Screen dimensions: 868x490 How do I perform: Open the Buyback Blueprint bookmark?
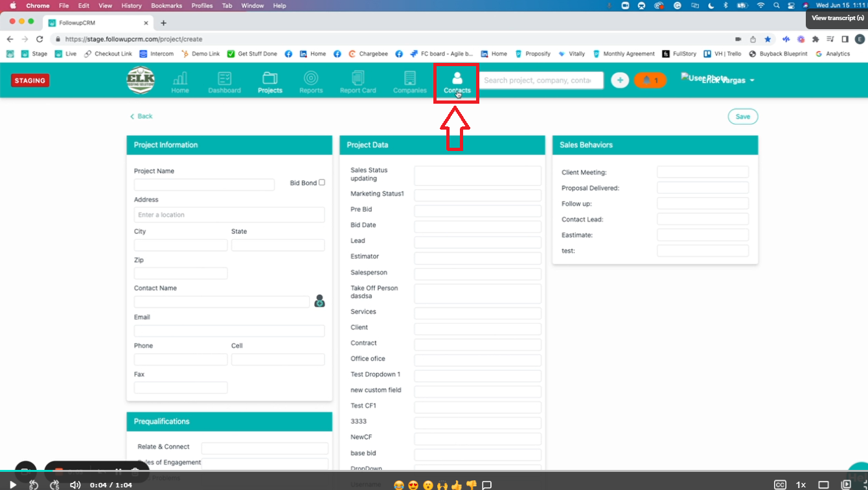point(779,54)
